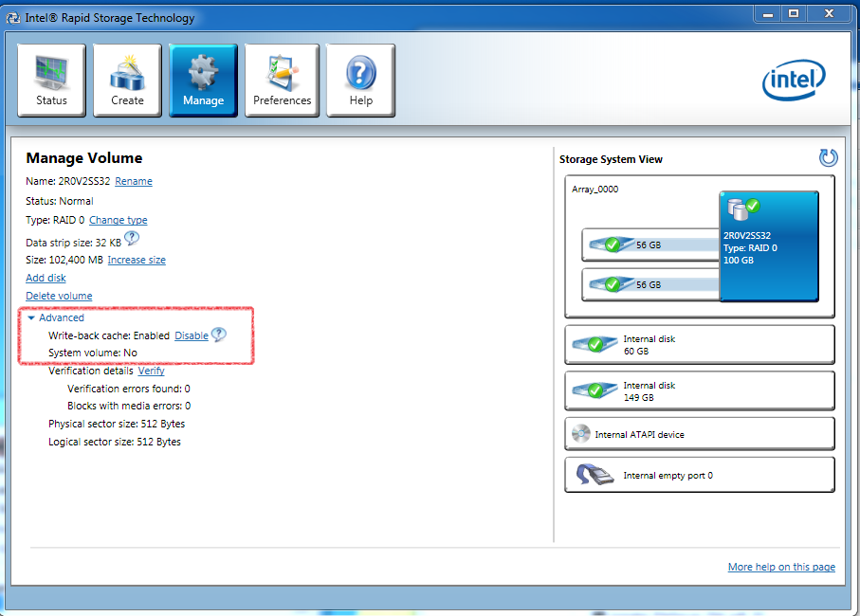Click the Status: Normal text
The width and height of the screenshot is (860, 616).
point(59,201)
